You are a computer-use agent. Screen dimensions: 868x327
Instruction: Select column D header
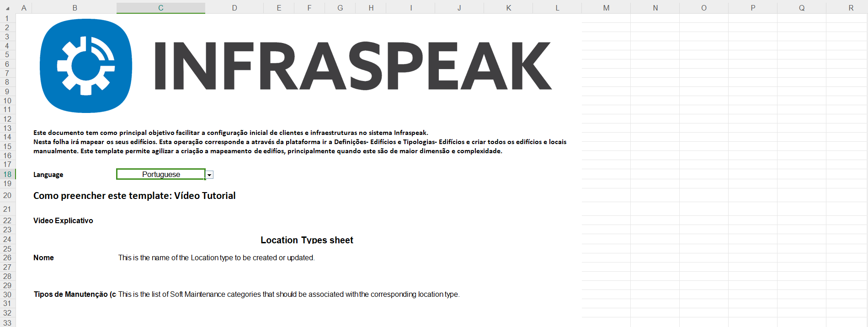234,8
